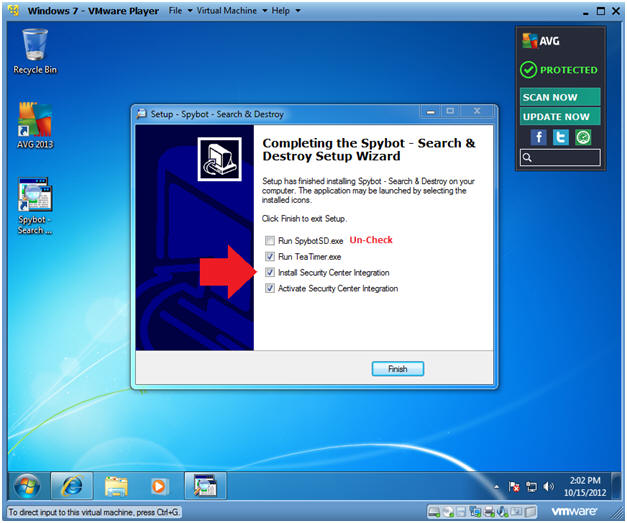Click 'Completing the Spybot' wizard heading
Viewport: 627px width, 523px height.
coord(368,149)
